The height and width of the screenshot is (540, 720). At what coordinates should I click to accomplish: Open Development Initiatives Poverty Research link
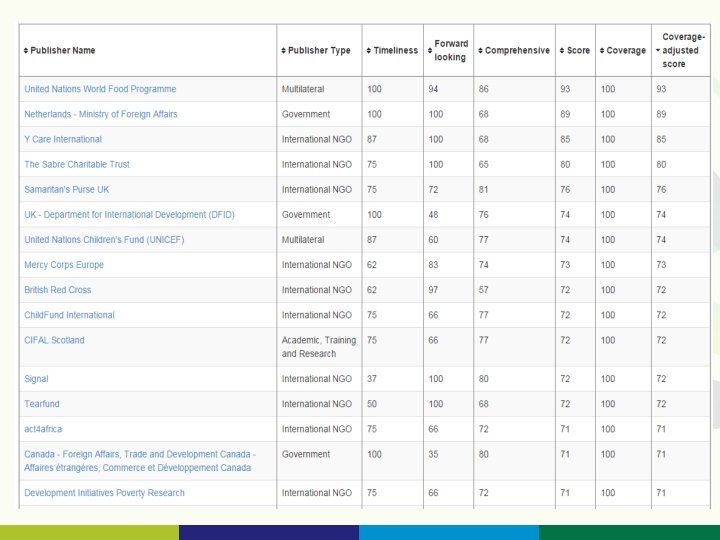pos(104,493)
